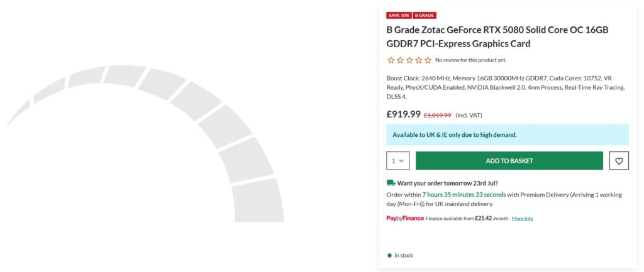Click the fifth rating star
The width and height of the screenshot is (644, 272).
pyautogui.click(x=428, y=60)
